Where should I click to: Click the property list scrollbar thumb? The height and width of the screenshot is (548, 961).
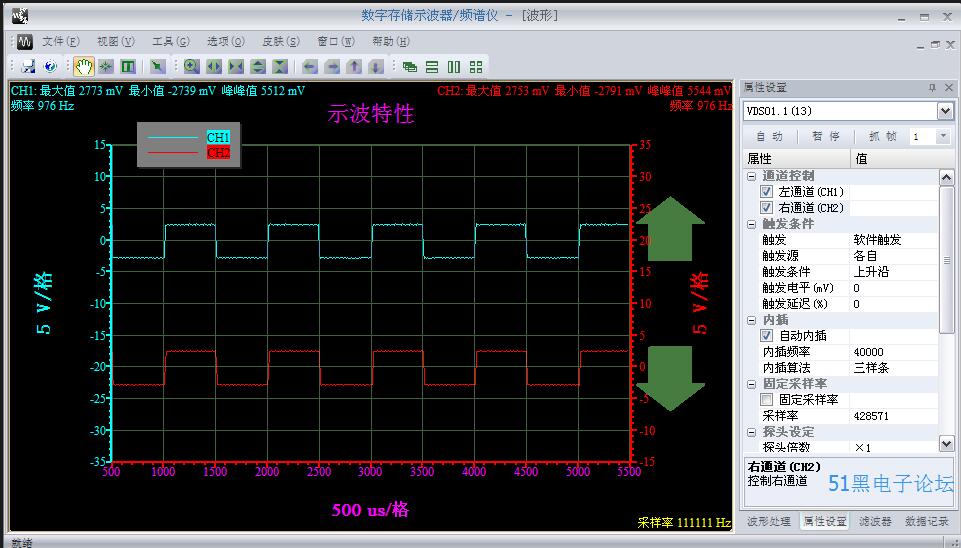pos(946,259)
